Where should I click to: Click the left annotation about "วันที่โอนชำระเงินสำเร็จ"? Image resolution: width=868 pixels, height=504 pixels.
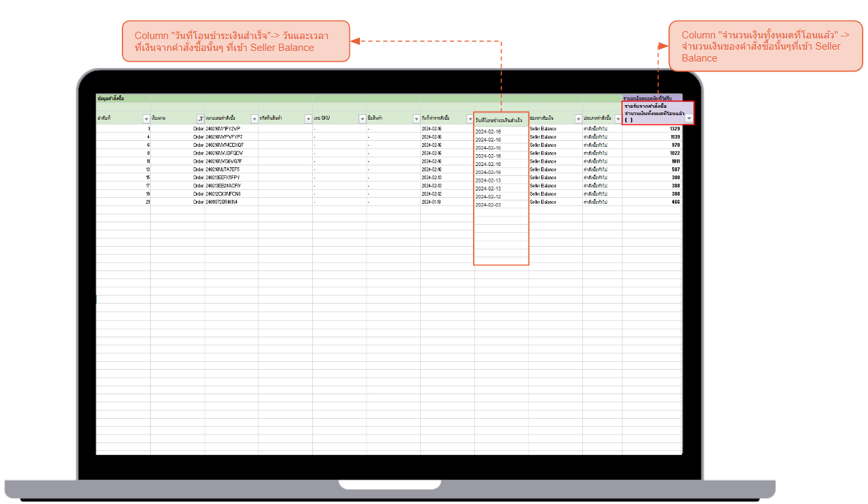tap(236, 41)
